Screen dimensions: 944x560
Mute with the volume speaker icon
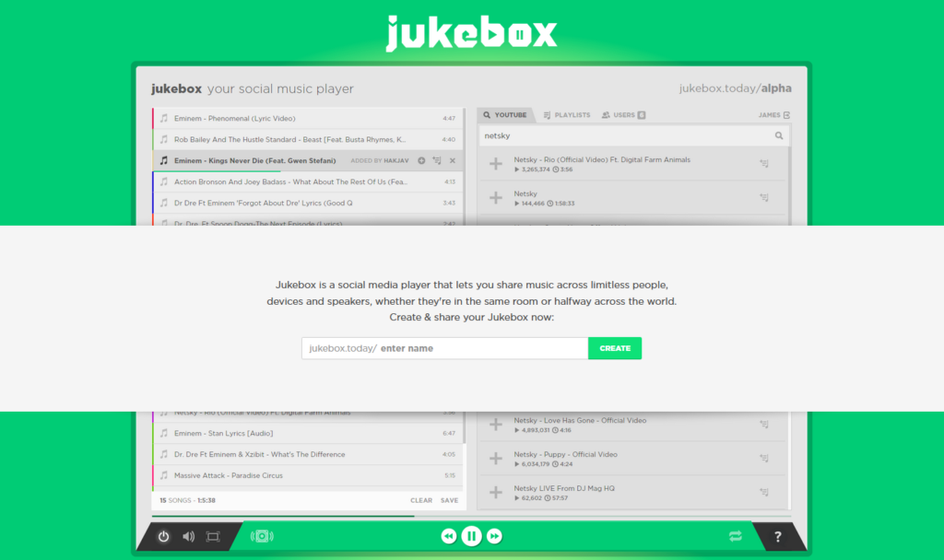[188, 537]
